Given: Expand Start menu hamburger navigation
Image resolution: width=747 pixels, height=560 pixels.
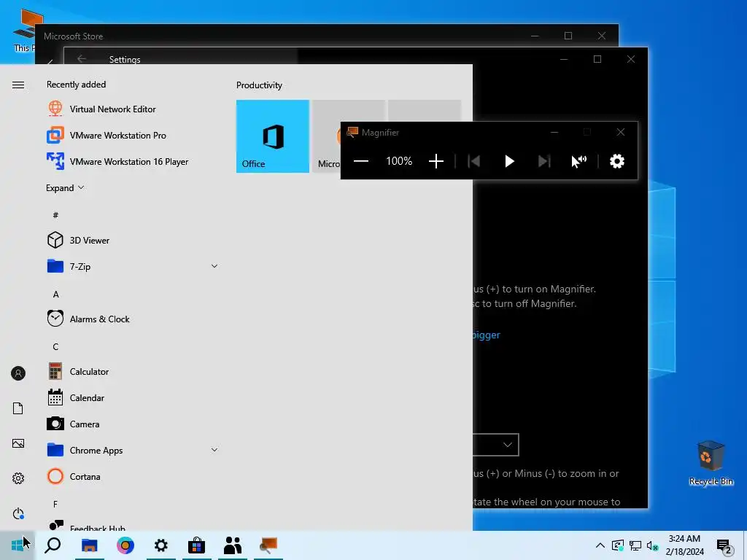Looking at the screenshot, I should [18, 85].
